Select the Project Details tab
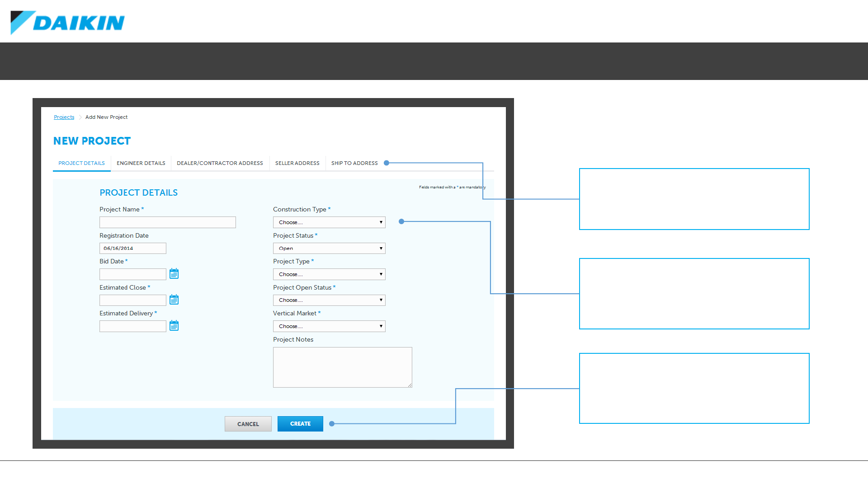 81,163
